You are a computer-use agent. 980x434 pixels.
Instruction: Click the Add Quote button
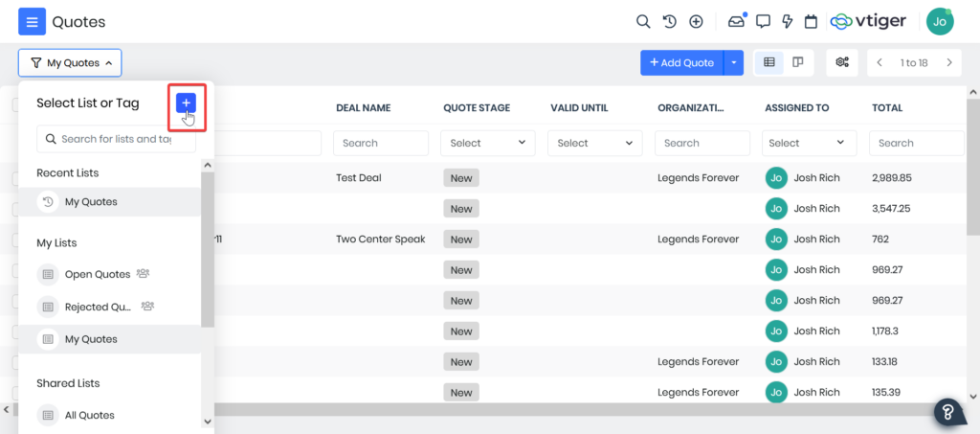(681, 62)
